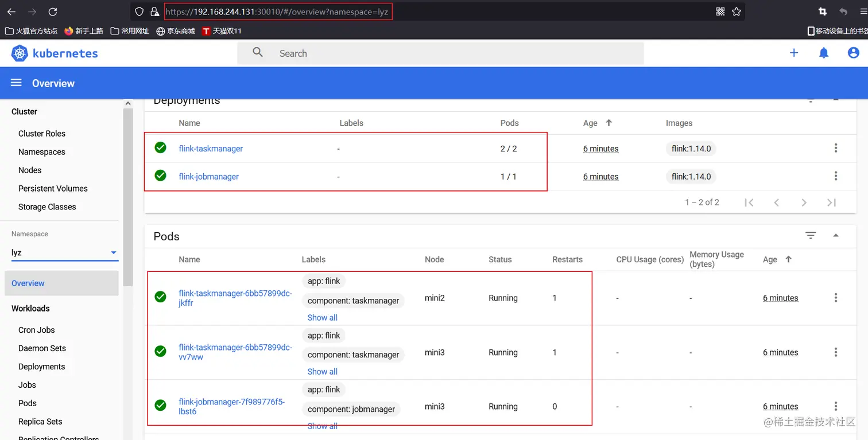Sort Pods by Age column arrow

tap(789, 259)
